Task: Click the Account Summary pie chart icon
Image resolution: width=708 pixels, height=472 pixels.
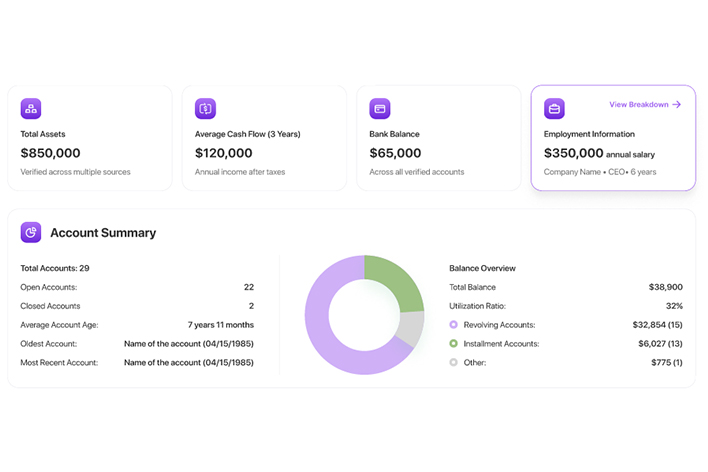Action: [31, 232]
